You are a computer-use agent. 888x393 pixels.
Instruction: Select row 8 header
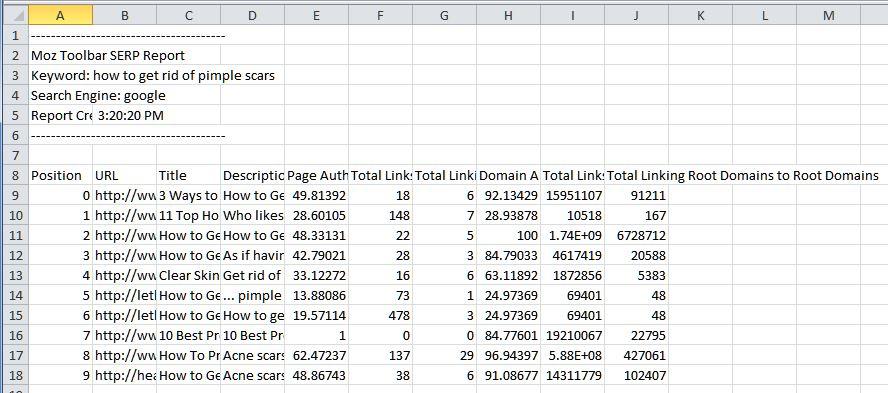point(15,176)
